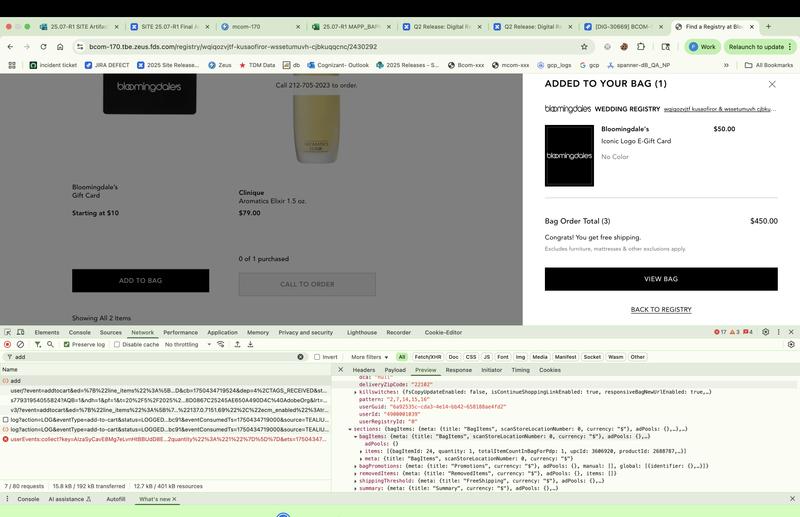The height and width of the screenshot is (517, 800).
Task: Stop recording network log with red record icon
Action: pos(8,344)
